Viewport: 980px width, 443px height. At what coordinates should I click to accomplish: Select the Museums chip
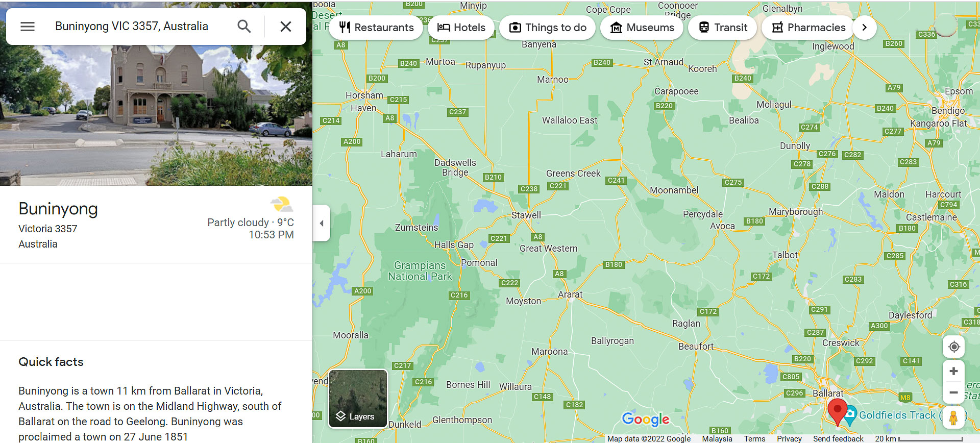click(642, 28)
